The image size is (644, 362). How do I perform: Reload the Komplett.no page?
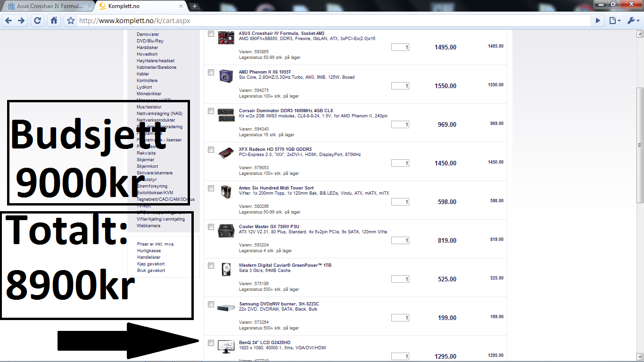[38, 21]
